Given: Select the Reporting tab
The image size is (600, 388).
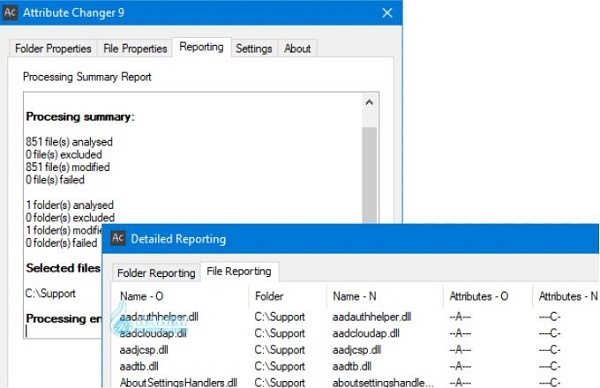Looking at the screenshot, I should 202,47.
